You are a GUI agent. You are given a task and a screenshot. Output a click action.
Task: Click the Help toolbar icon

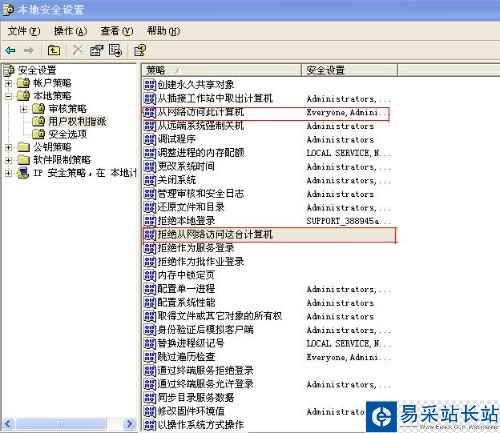pyautogui.click(x=140, y=50)
